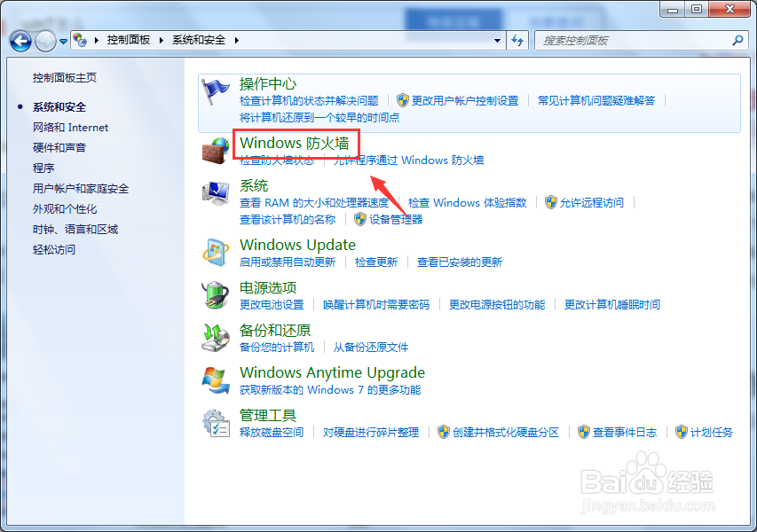Image resolution: width=757 pixels, height=532 pixels.
Task: Click 常见计算机问题疑难解答 link
Action: [596, 100]
